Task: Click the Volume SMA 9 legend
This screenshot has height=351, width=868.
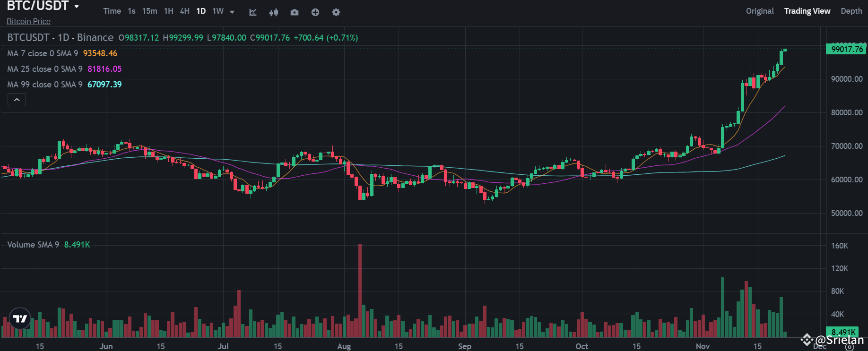Action: tap(33, 245)
